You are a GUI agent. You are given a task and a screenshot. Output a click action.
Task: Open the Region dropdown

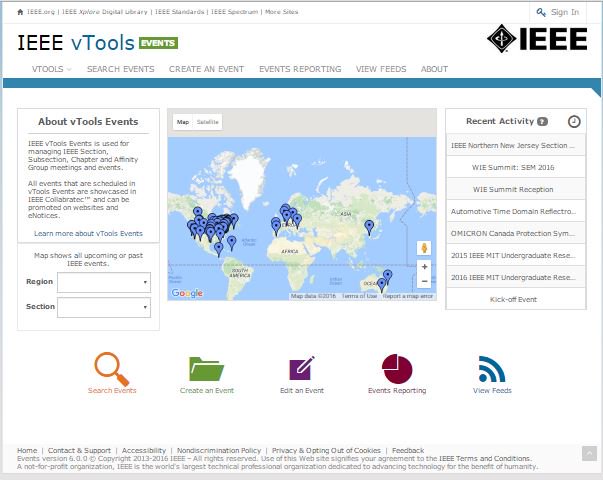click(104, 282)
